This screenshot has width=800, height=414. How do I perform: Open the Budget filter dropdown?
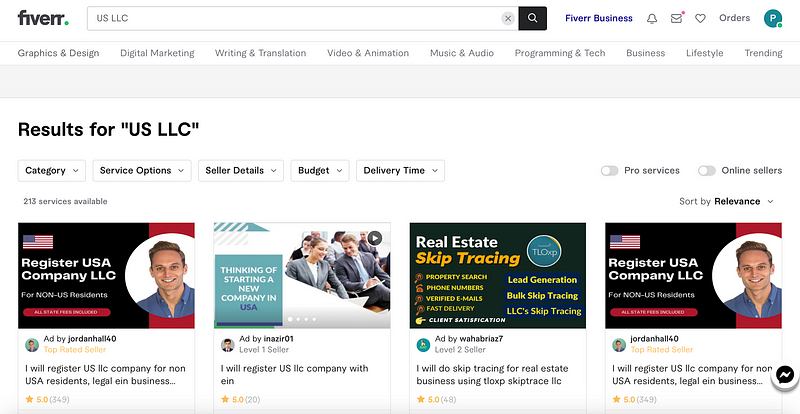(x=320, y=171)
